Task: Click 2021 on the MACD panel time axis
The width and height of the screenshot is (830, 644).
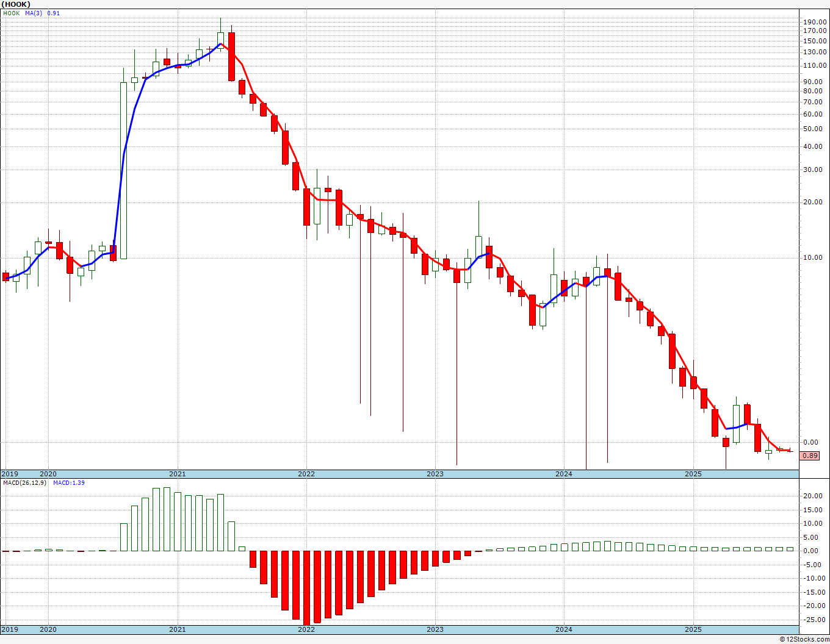Action: pos(178,629)
